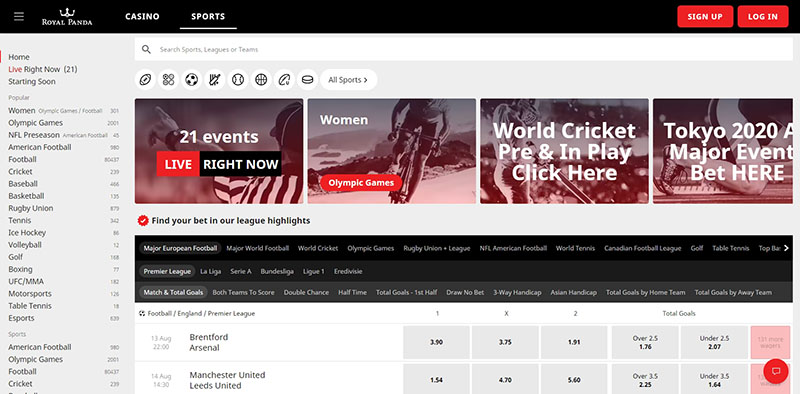Pick Leeds United win odds 5.60

pos(574,380)
